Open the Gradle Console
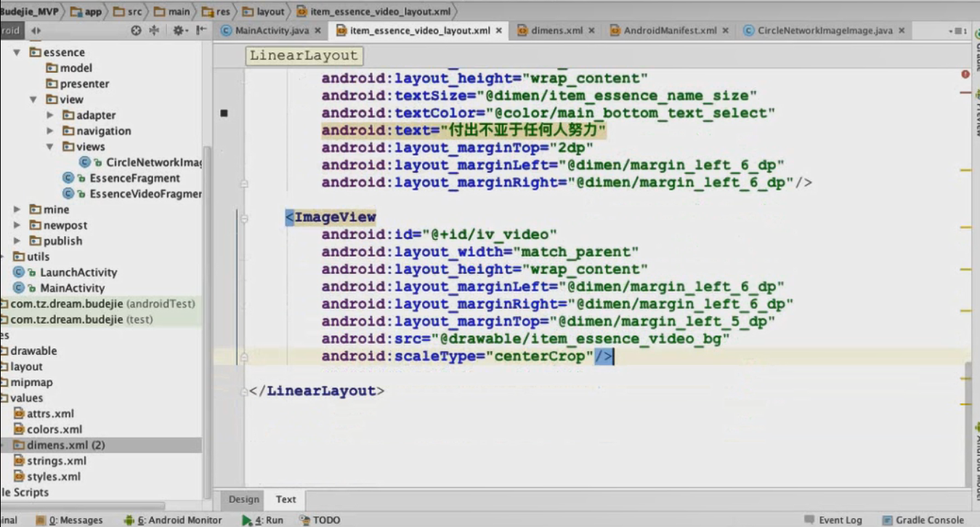The width and height of the screenshot is (980, 527). pos(923,520)
